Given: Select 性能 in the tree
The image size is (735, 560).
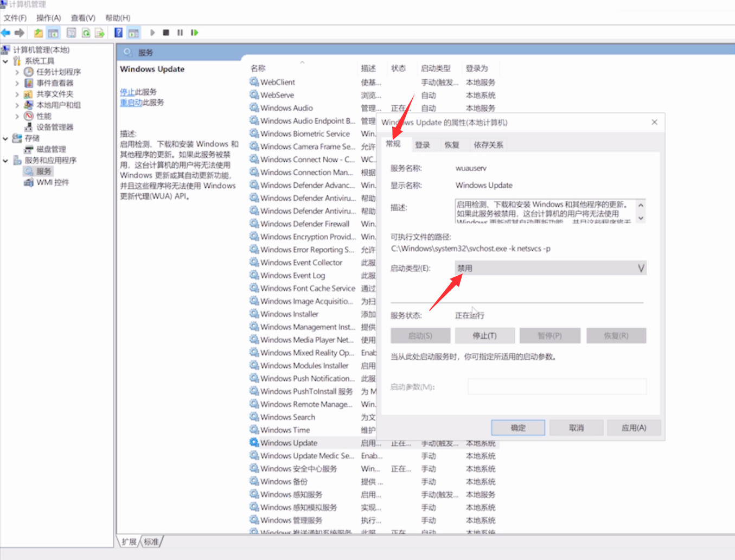Looking at the screenshot, I should (x=44, y=116).
